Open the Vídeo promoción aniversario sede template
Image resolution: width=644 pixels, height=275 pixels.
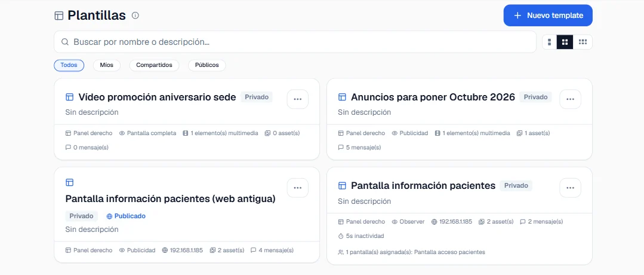[x=158, y=97]
